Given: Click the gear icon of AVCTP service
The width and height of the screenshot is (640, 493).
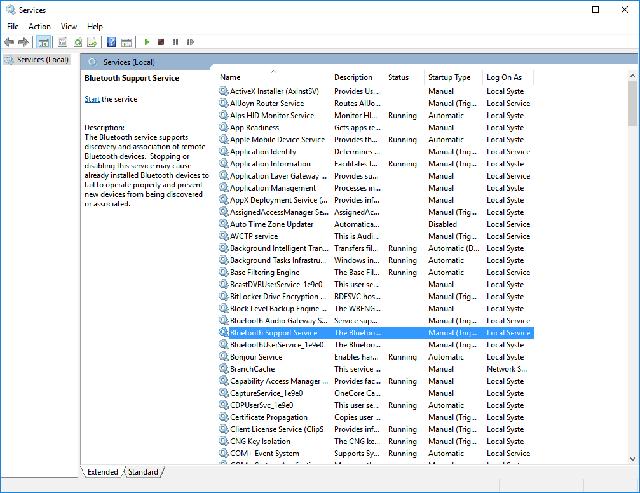Looking at the screenshot, I should click(x=224, y=236).
